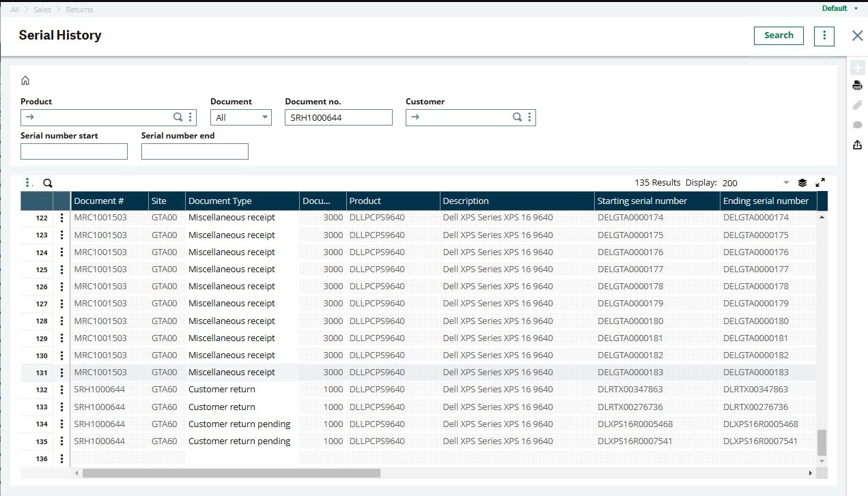
Task: Click the Search button
Action: click(x=779, y=35)
